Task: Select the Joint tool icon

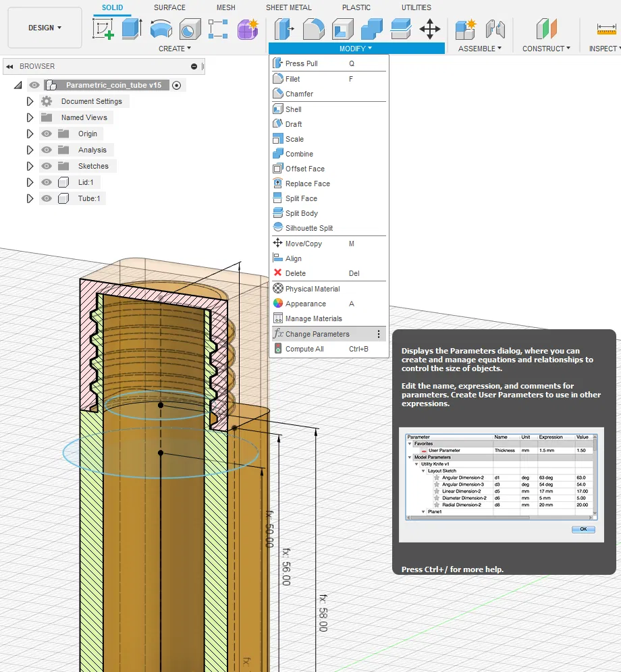Action: 495,29
